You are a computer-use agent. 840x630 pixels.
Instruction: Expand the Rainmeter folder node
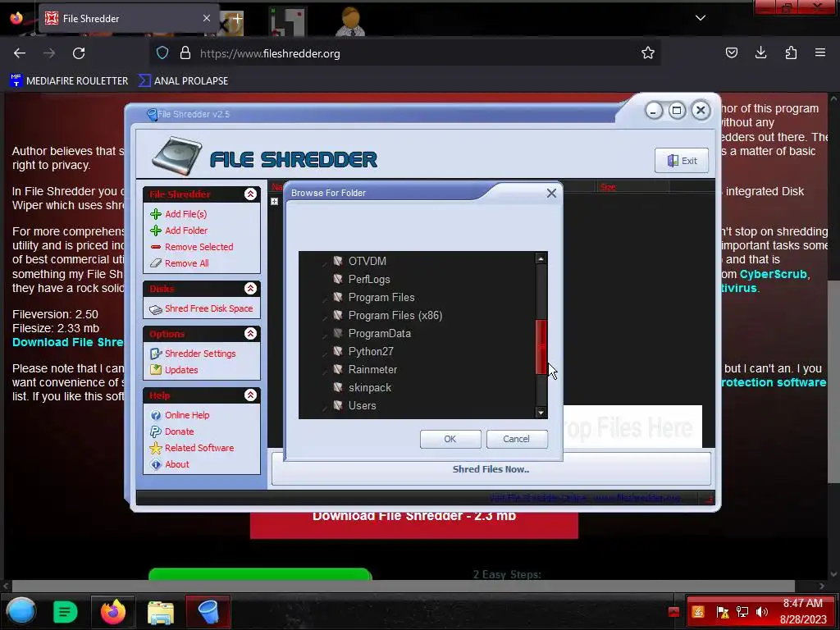pyautogui.click(x=325, y=372)
